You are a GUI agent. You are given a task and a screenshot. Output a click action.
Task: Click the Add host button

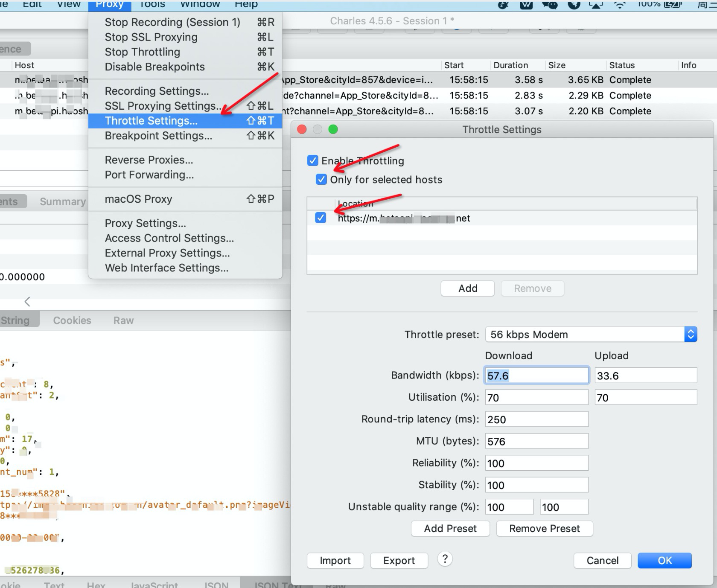468,288
